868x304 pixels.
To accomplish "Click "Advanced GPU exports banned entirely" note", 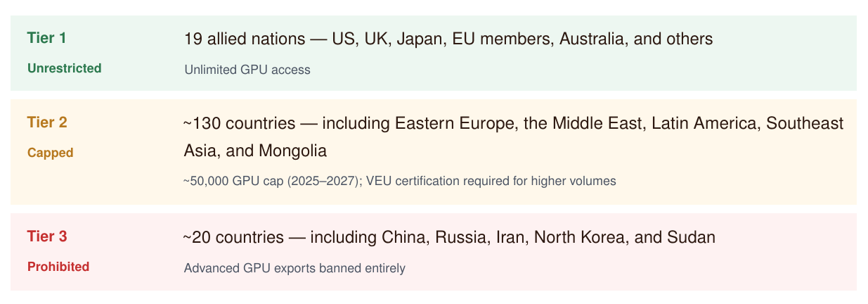I will point(294,268).
